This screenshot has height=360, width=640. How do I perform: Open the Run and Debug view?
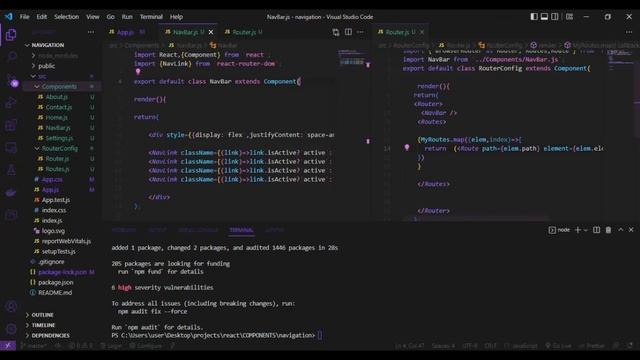[11, 102]
